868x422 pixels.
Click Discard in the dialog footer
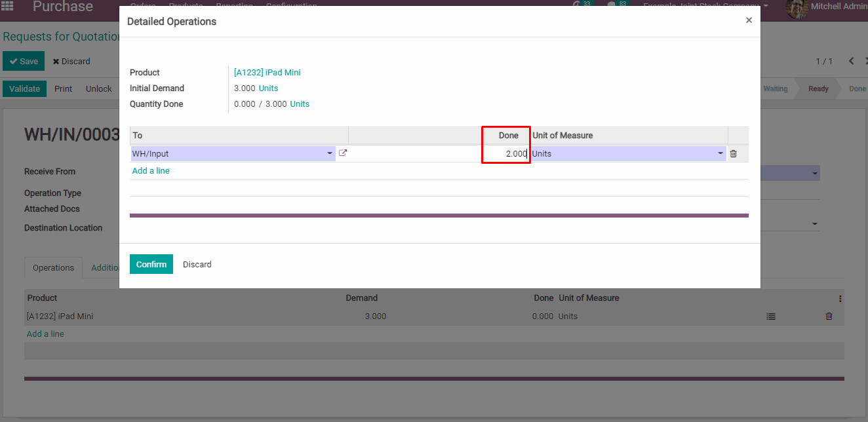(x=197, y=265)
